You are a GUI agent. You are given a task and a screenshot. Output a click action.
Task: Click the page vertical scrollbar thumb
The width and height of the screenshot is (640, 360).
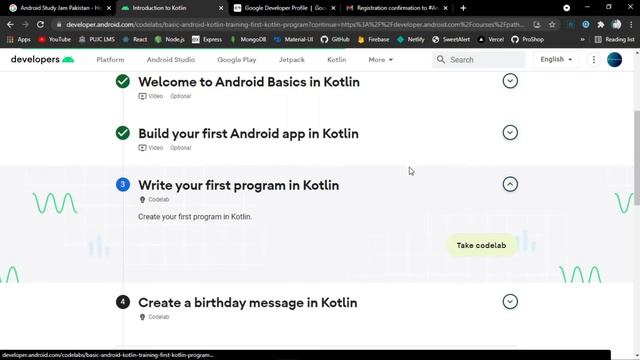click(x=637, y=157)
